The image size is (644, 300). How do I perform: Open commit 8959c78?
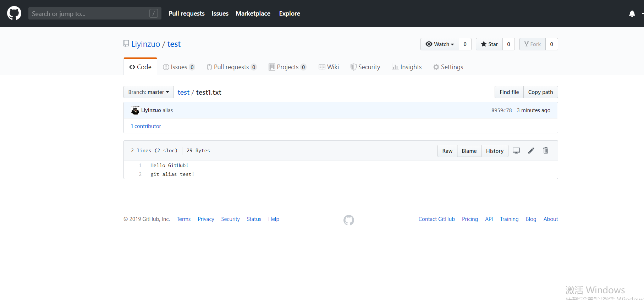click(x=501, y=110)
